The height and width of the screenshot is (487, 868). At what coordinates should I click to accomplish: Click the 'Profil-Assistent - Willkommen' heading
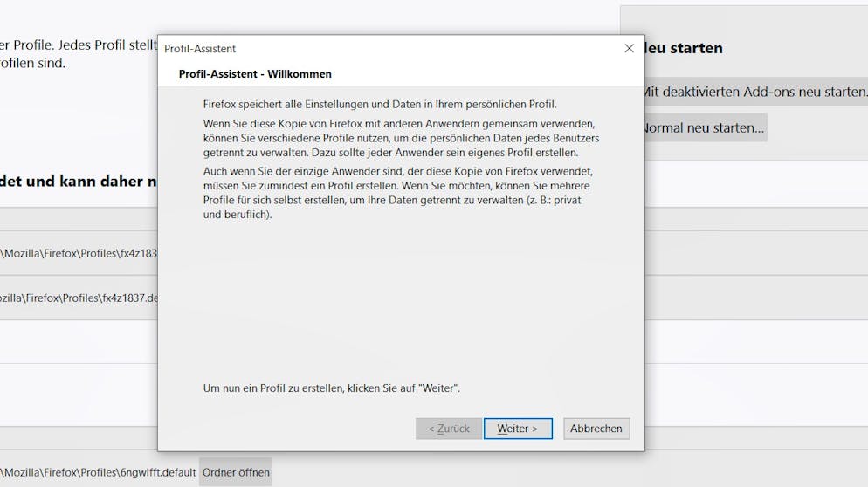tap(255, 73)
